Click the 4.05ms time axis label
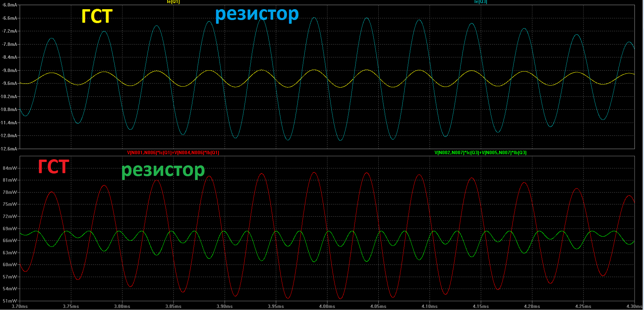Image resolution: width=644 pixels, height=310 pixels. coord(378,306)
